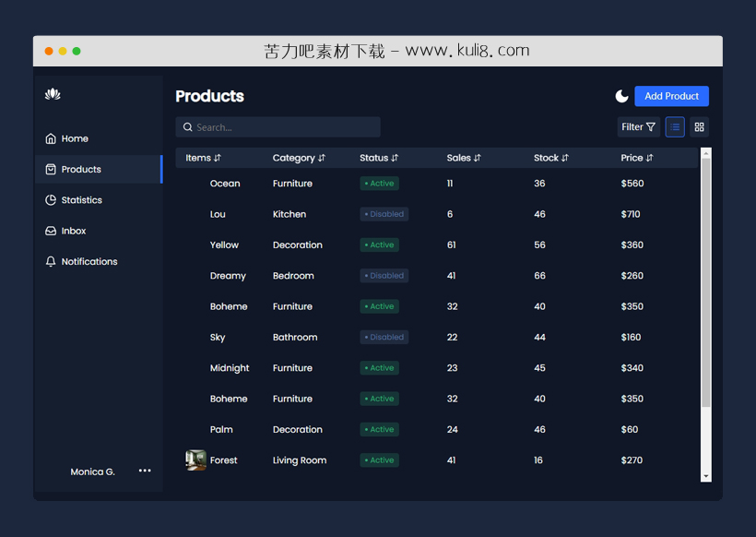
Task: Sort the table by Price column
Action: (636, 158)
